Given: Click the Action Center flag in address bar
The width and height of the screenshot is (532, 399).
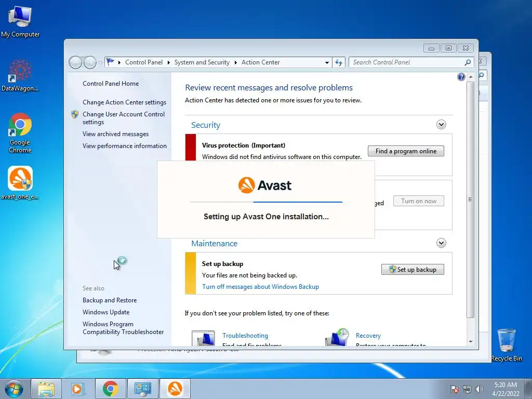Looking at the screenshot, I should click(x=110, y=62).
